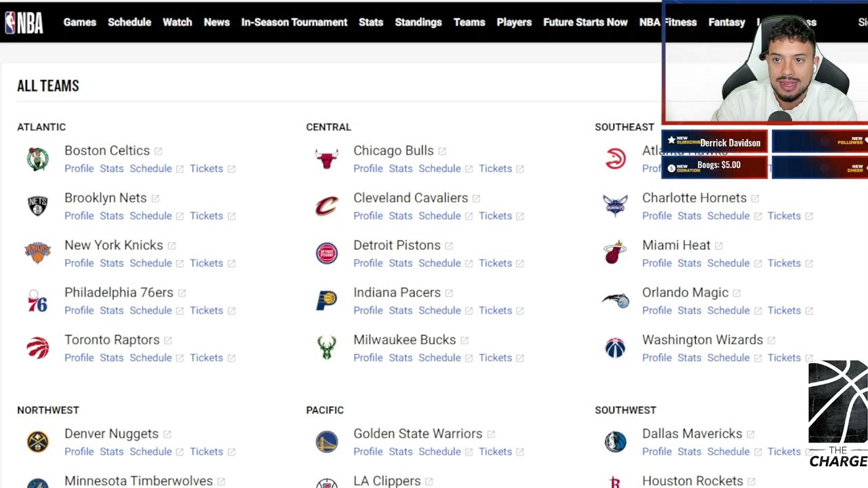Open the Schedule nav item

130,22
